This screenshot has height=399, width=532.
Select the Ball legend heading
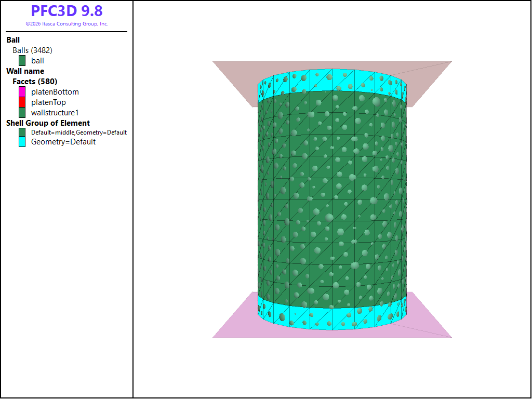click(x=13, y=40)
